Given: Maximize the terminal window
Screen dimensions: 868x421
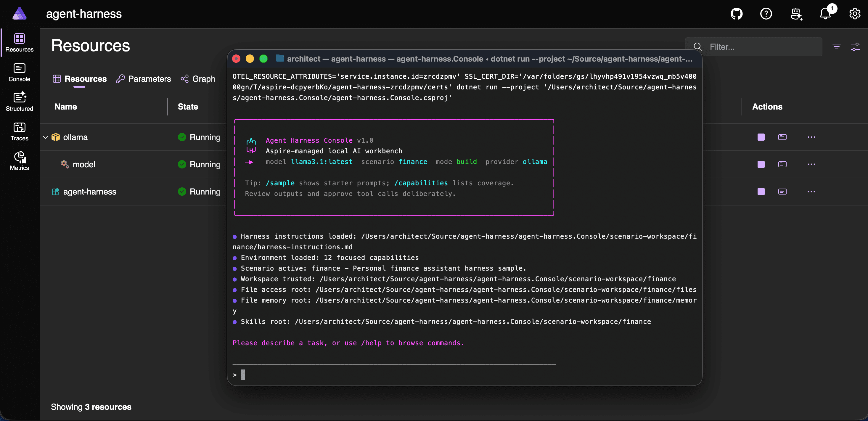Looking at the screenshot, I should (x=263, y=59).
